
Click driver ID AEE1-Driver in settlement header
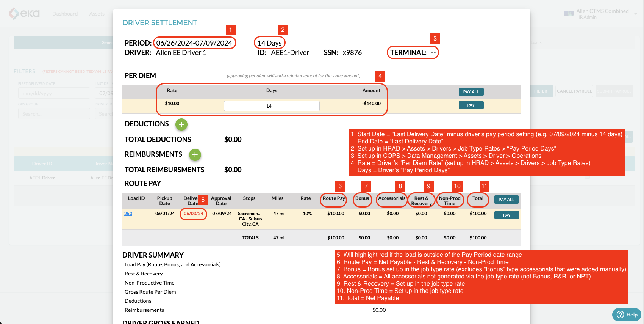click(x=290, y=53)
